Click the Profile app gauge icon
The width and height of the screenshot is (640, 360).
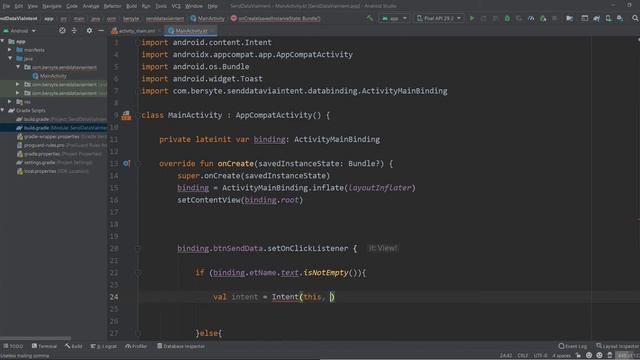tap(531, 18)
